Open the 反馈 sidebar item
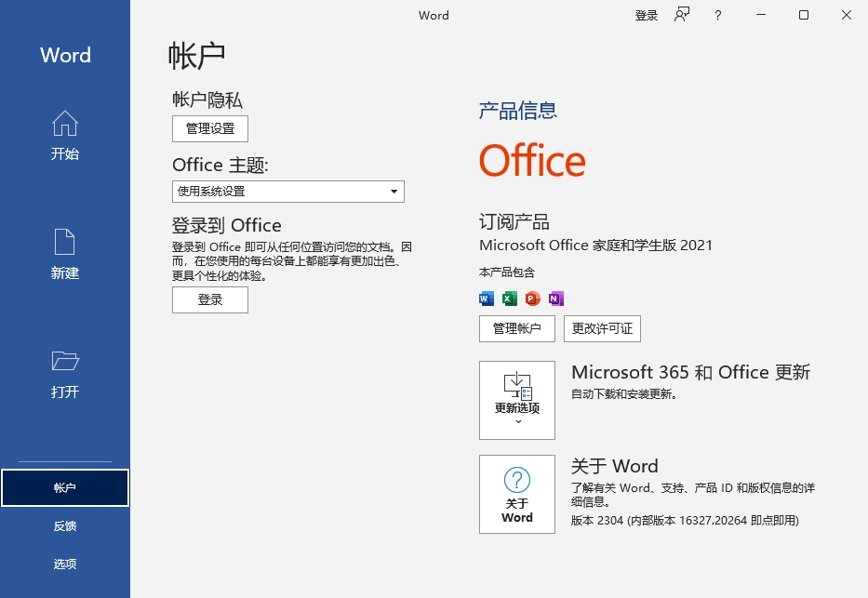The image size is (868, 598). click(65, 526)
